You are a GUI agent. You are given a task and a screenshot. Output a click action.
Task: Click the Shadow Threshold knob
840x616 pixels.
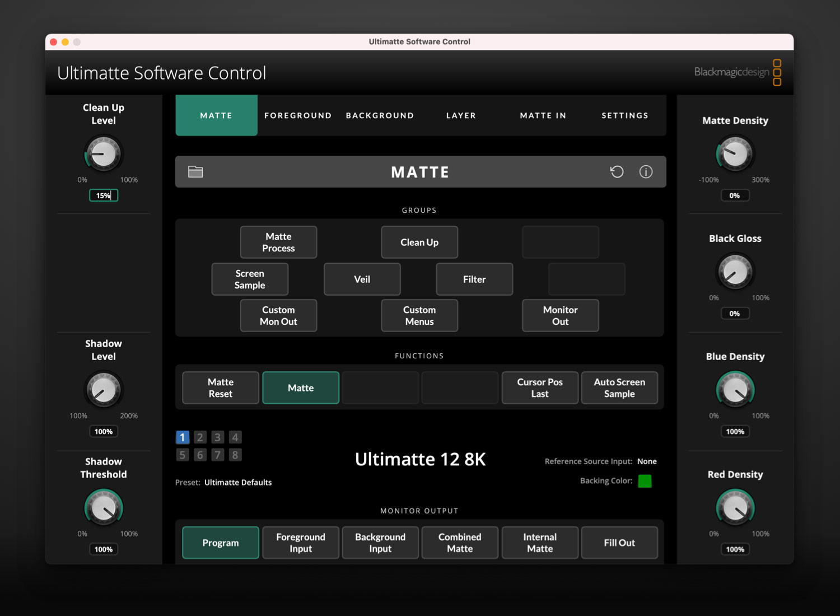(104, 508)
